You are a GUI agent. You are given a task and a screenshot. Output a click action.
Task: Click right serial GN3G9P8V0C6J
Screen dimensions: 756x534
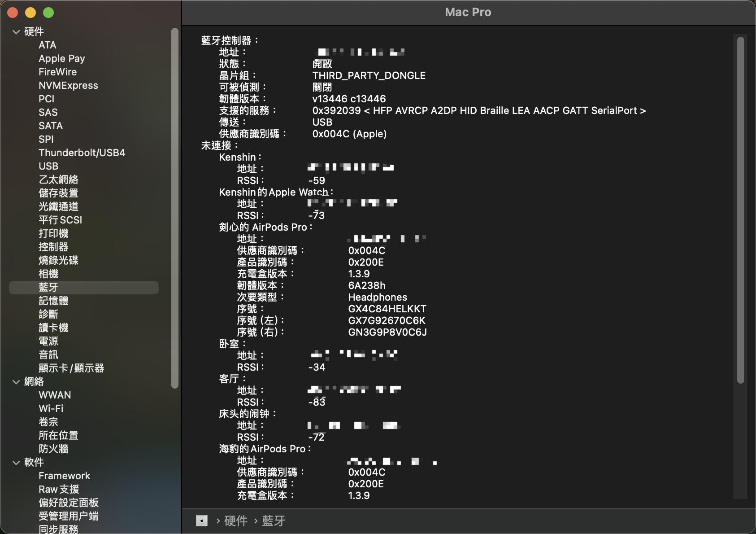(x=387, y=333)
